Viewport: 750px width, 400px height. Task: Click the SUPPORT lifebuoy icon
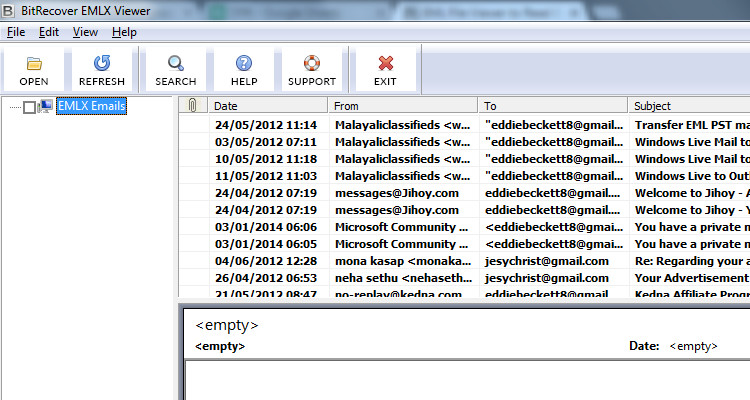312,70
